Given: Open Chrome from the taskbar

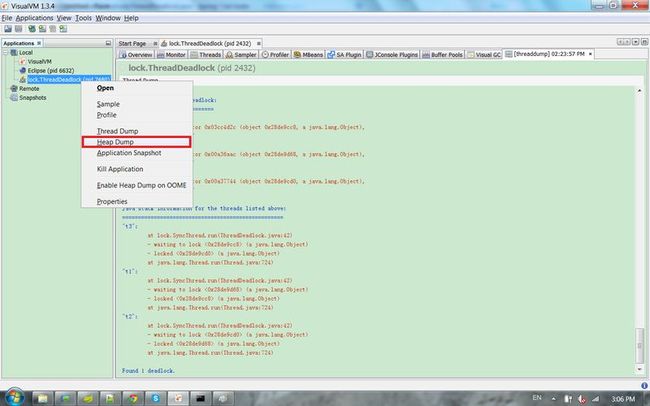Looking at the screenshot, I should click(x=133, y=399).
